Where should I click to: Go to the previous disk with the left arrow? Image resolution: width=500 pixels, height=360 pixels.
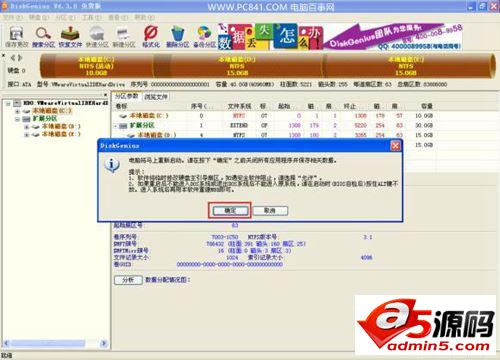click(x=13, y=58)
